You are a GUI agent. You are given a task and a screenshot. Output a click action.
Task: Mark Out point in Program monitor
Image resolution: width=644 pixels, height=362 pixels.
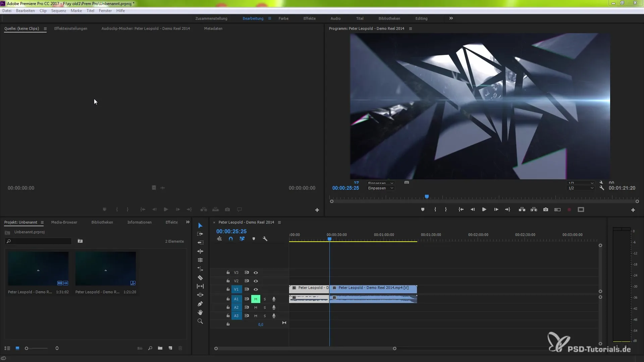pyautogui.click(x=446, y=209)
